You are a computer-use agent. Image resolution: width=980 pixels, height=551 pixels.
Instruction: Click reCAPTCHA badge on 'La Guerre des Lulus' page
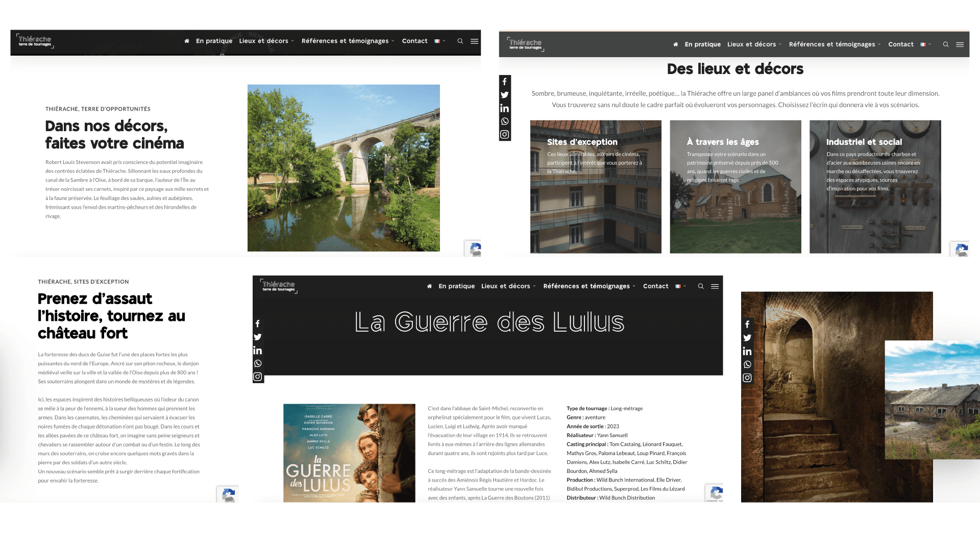coord(714,493)
